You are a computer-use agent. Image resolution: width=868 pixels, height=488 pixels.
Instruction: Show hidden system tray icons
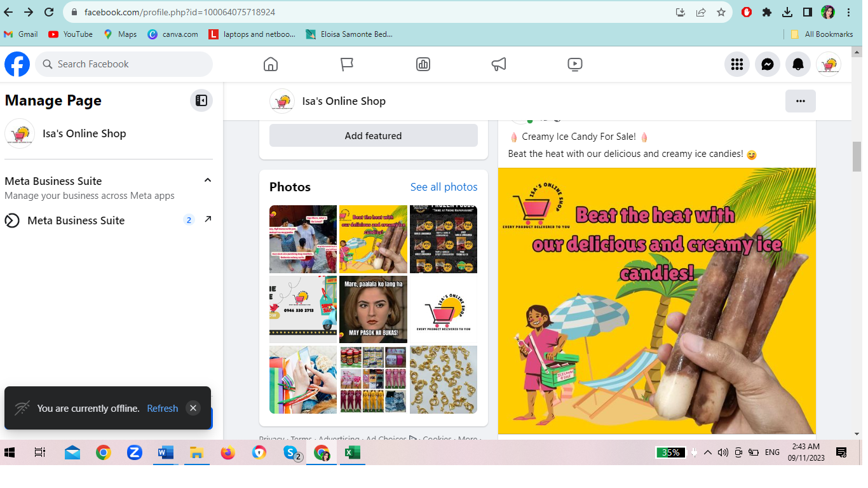point(708,452)
